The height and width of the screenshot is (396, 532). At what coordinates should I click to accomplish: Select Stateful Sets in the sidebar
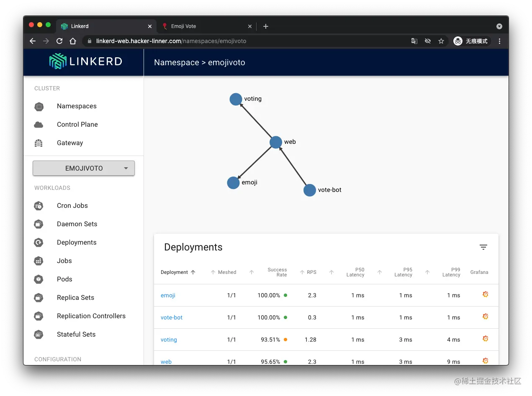tap(76, 335)
